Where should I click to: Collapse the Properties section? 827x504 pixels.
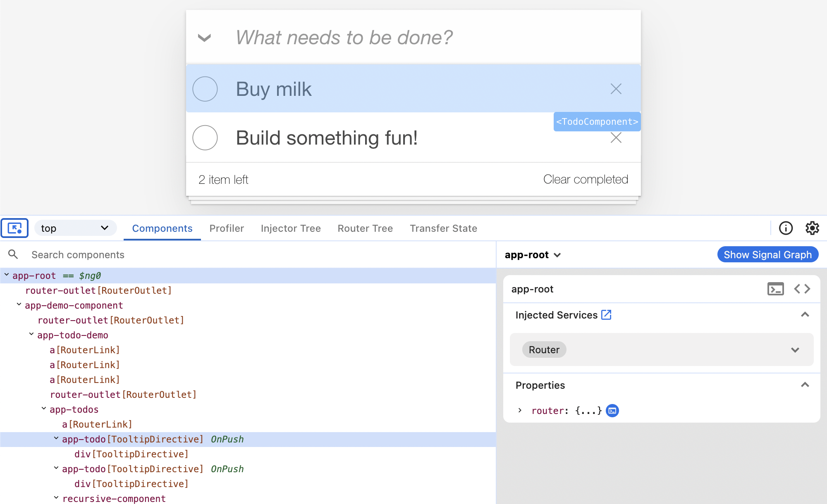click(805, 385)
